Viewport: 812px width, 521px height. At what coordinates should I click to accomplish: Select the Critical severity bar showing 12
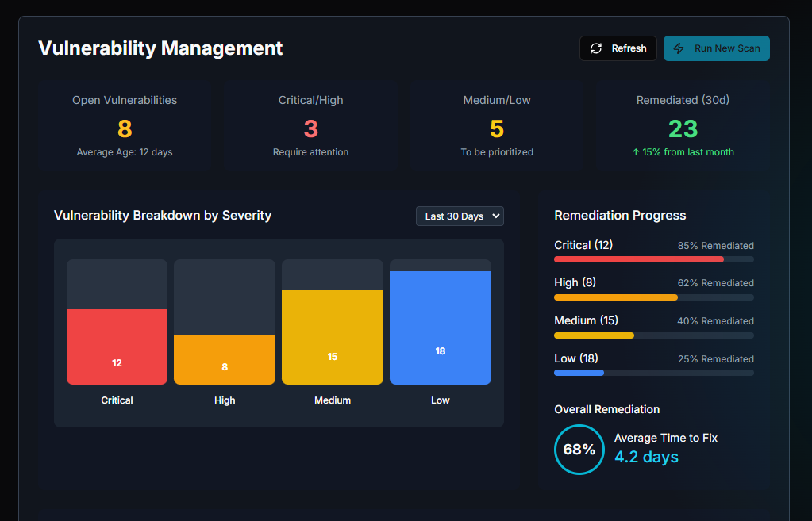tap(117, 345)
